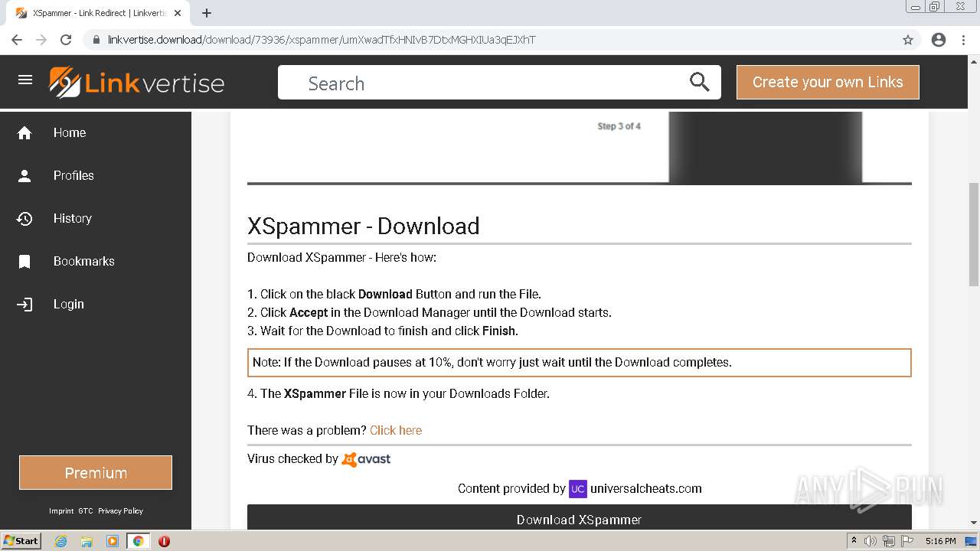The image size is (980, 551).
Task: Reload the page with the refresh icon
Action: 66,40
